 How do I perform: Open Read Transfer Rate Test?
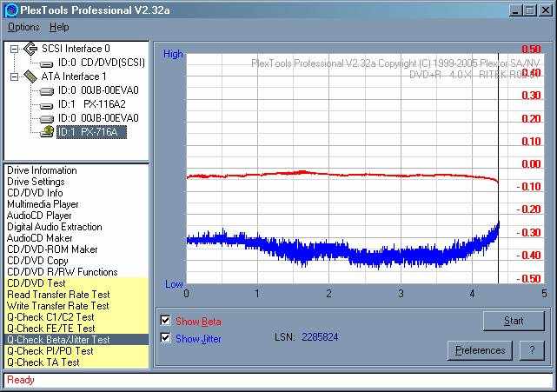[x=58, y=295]
